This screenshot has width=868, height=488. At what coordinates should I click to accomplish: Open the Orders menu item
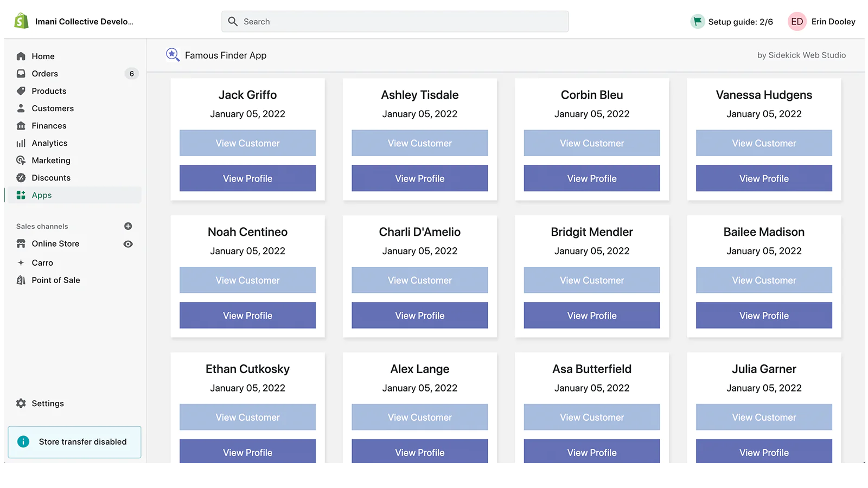44,74
